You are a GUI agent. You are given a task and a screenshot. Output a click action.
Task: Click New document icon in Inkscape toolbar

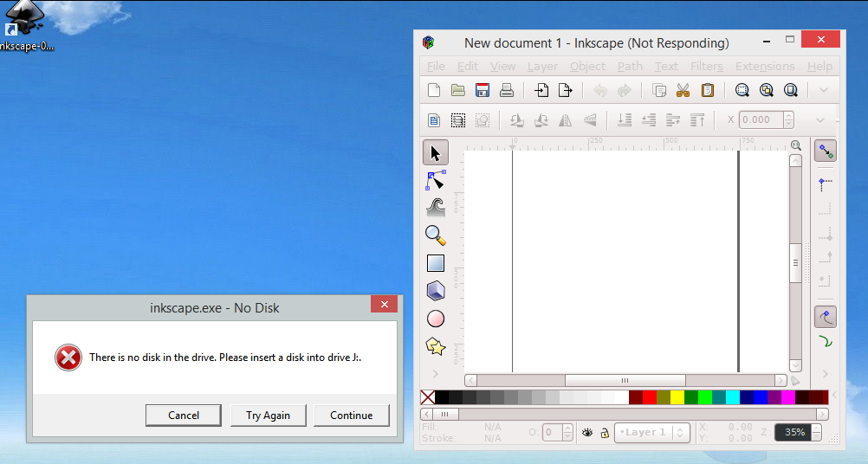click(x=434, y=90)
